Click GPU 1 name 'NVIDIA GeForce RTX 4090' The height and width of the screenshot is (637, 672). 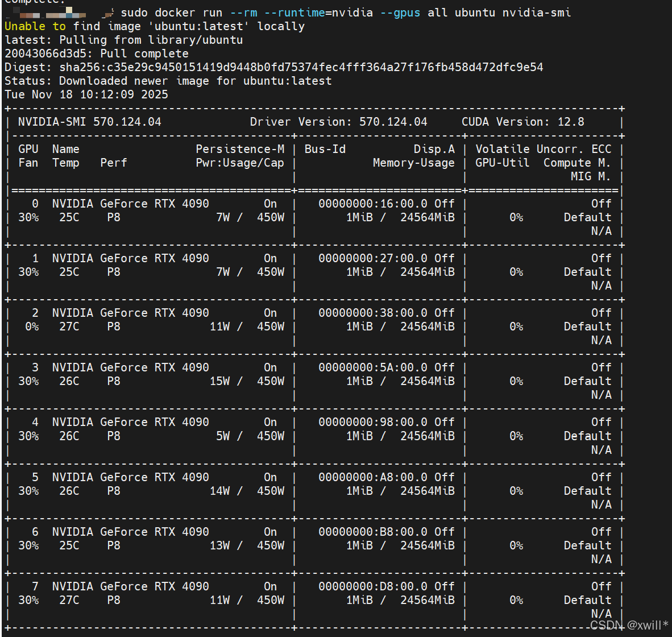coord(131,258)
